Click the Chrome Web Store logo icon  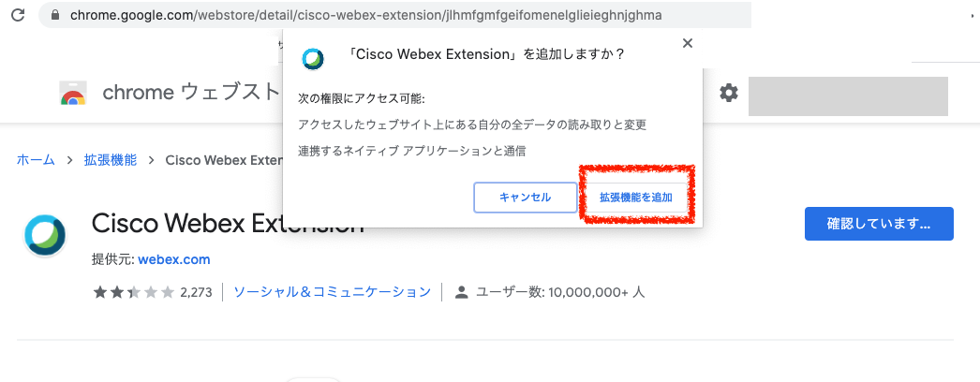pyautogui.click(x=73, y=93)
